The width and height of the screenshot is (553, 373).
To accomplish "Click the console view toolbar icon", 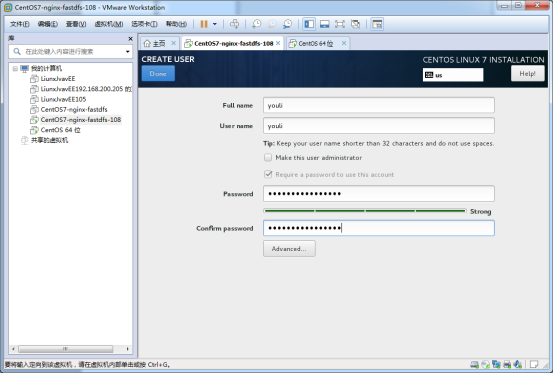I will pos(377,24).
